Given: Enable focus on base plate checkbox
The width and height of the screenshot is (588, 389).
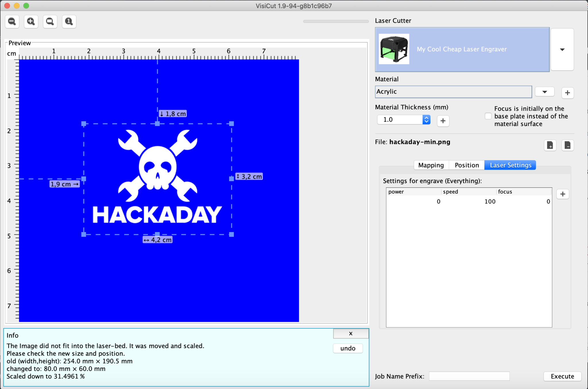Looking at the screenshot, I should click(x=488, y=116).
